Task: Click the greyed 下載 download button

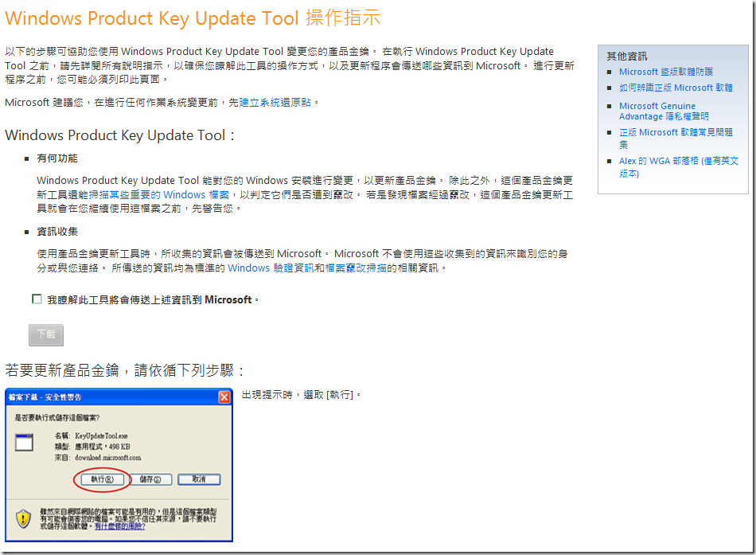Action: [x=46, y=334]
